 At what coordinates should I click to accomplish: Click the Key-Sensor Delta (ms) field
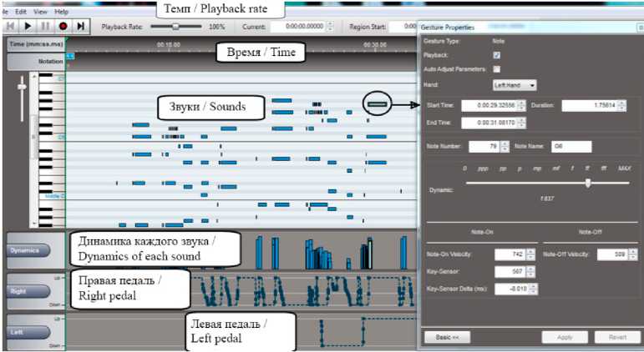pyautogui.click(x=512, y=289)
